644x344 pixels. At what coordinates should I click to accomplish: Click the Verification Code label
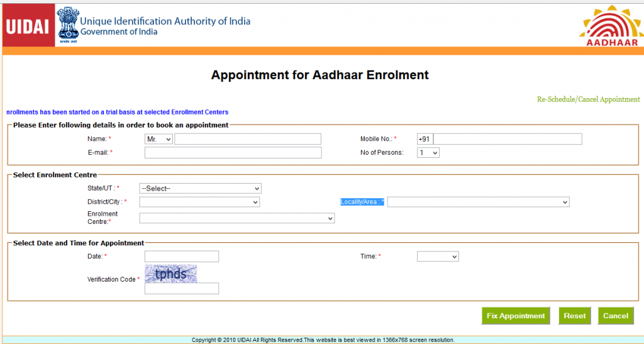point(111,279)
